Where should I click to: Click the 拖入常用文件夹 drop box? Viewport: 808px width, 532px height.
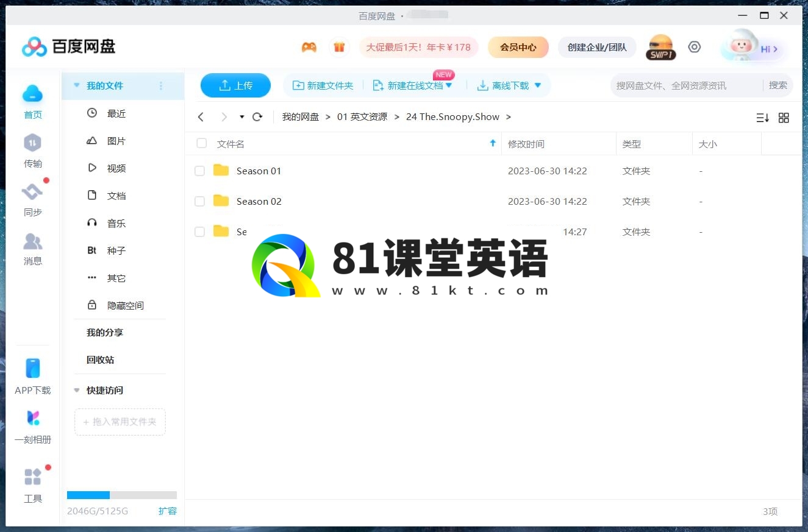point(120,422)
